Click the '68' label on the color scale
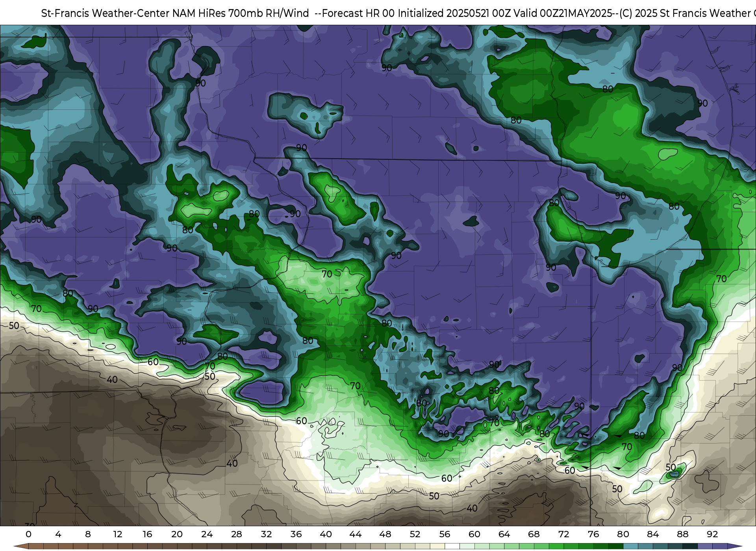This screenshot has height=551, width=756. [x=534, y=534]
